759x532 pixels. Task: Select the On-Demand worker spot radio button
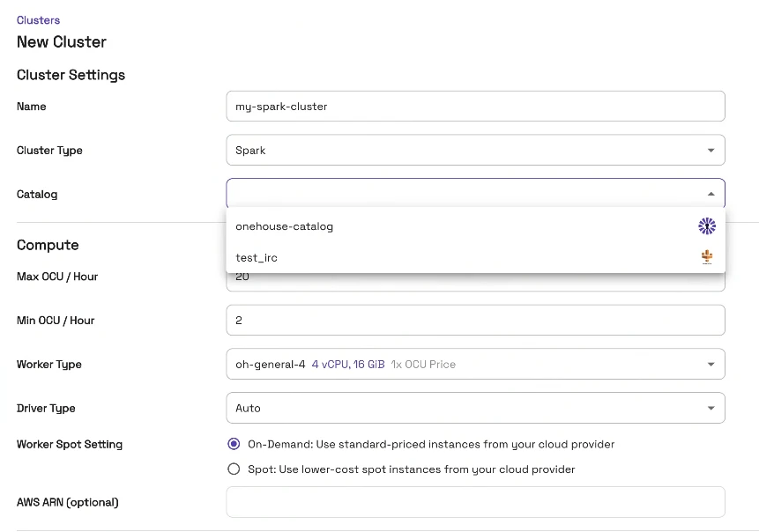tap(234, 444)
